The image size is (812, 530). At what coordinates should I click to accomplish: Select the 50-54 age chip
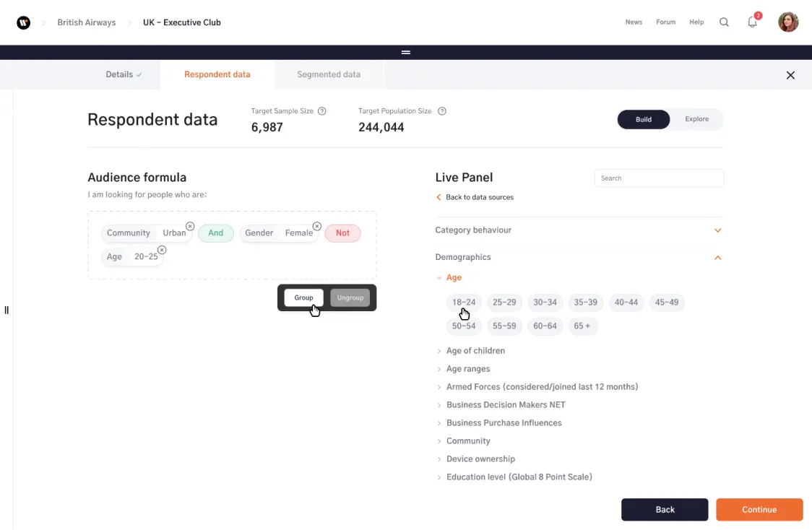tap(464, 326)
